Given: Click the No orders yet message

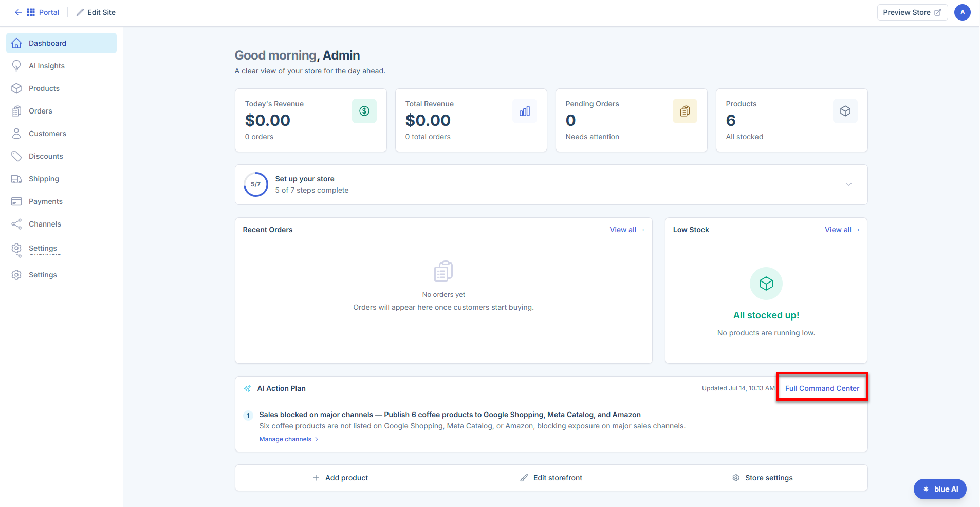Looking at the screenshot, I should point(443,294).
